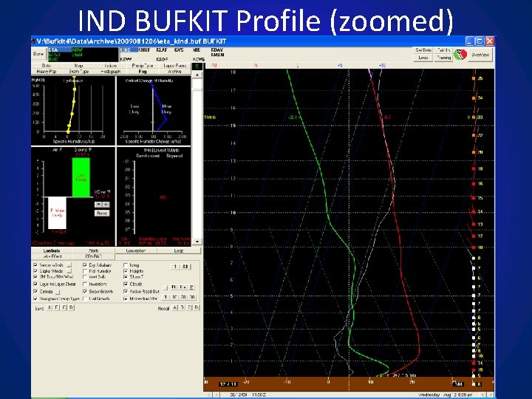Open the Alerts tab in lower panel
The image size is (532, 399).
[x=94, y=250]
